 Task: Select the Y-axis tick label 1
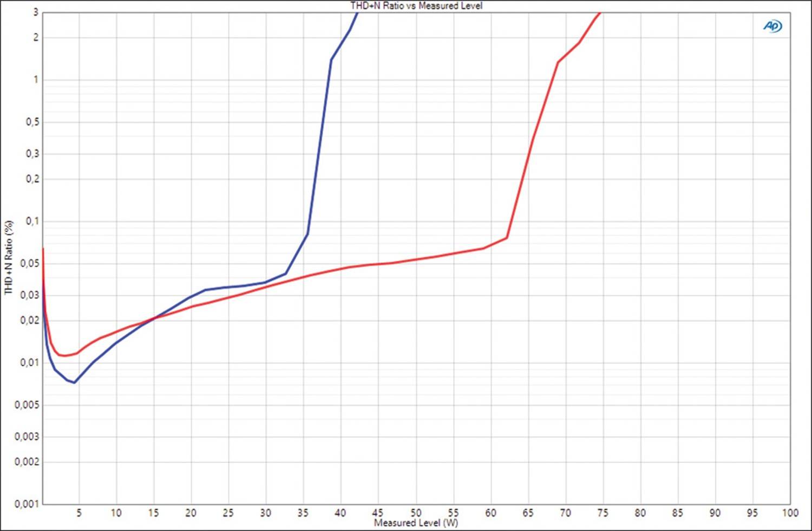(x=36, y=80)
